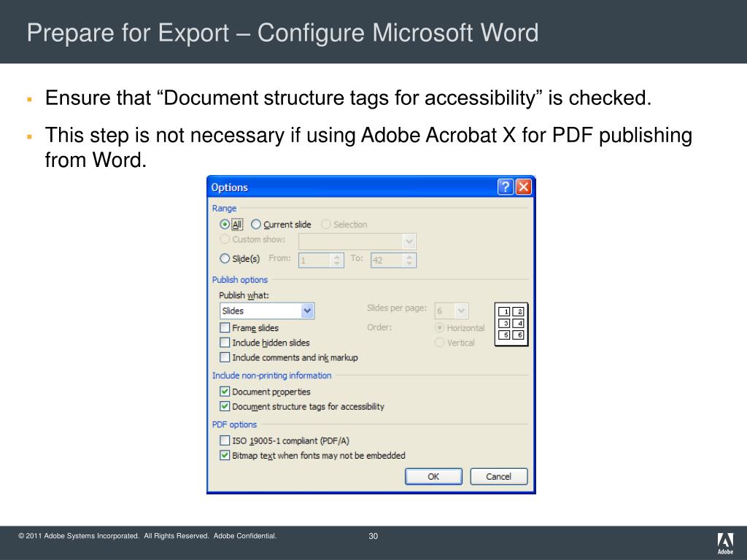
Task: Click the 'Range' section label
Action: (224, 208)
